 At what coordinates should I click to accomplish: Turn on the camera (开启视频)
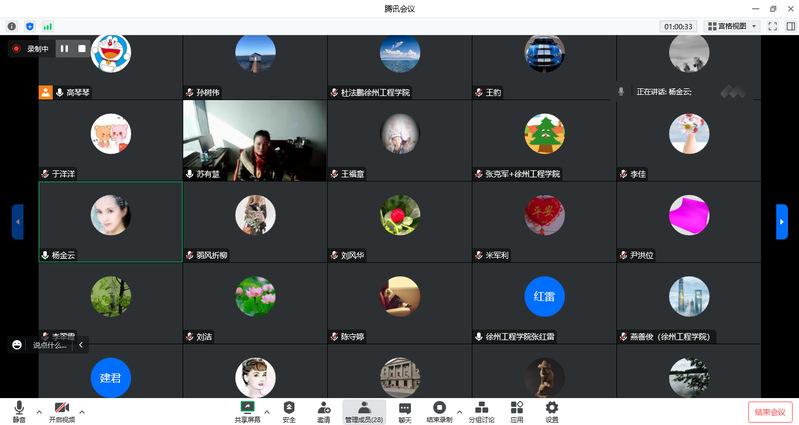[61, 411]
